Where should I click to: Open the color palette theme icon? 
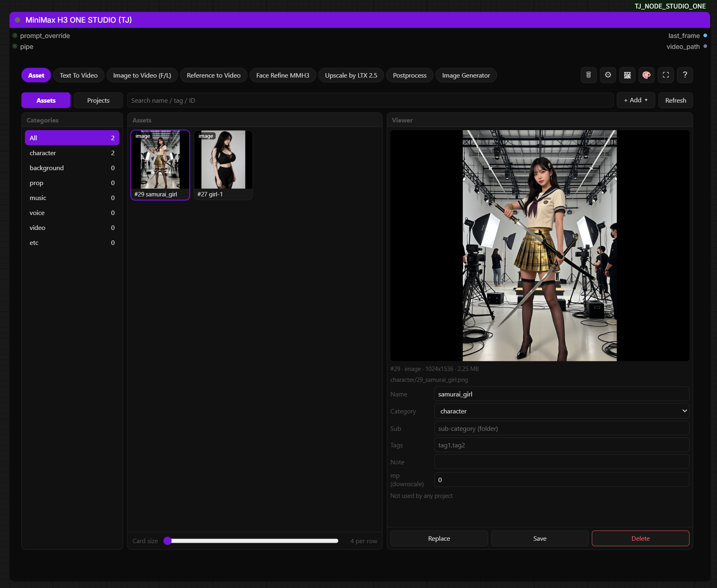646,75
